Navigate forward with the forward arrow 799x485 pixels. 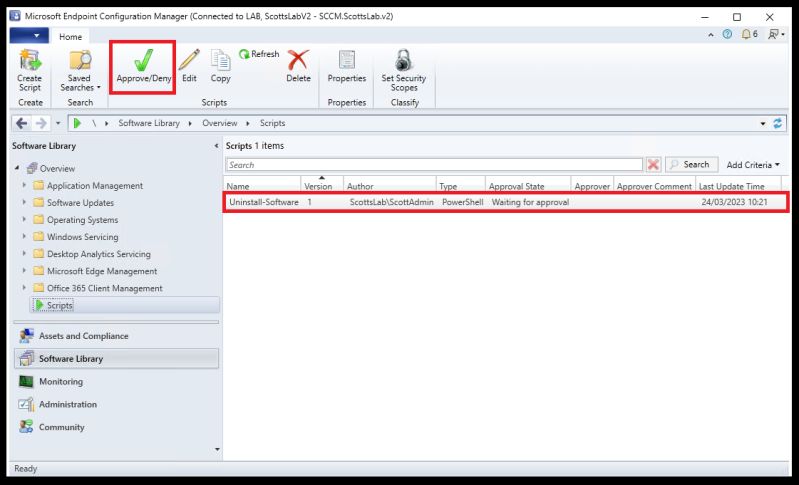pos(41,123)
